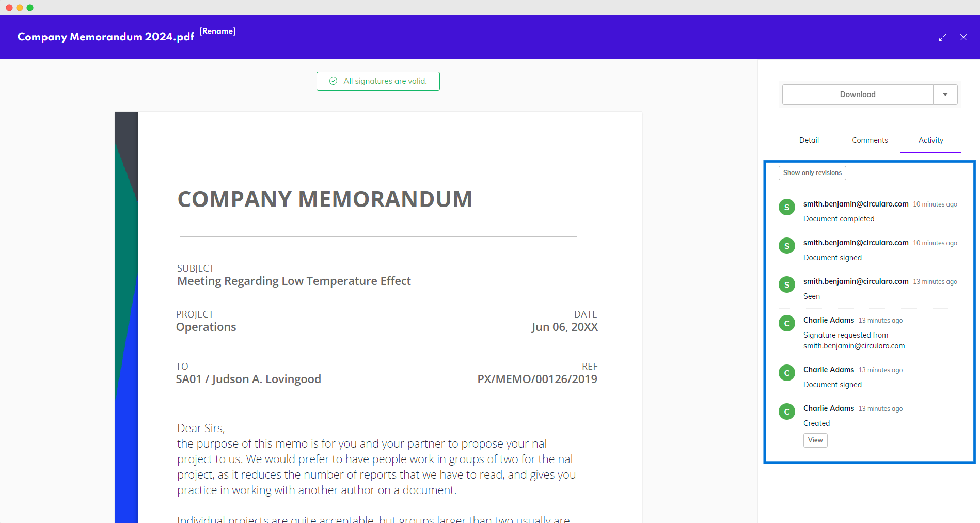Click the Company Memorandum 2024.pdf title
The image size is (980, 523).
tap(106, 37)
